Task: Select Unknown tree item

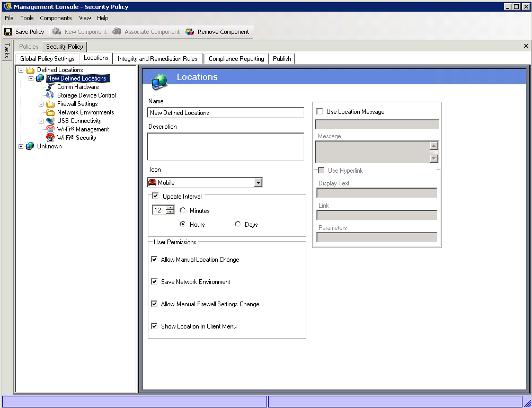Action: (x=49, y=146)
